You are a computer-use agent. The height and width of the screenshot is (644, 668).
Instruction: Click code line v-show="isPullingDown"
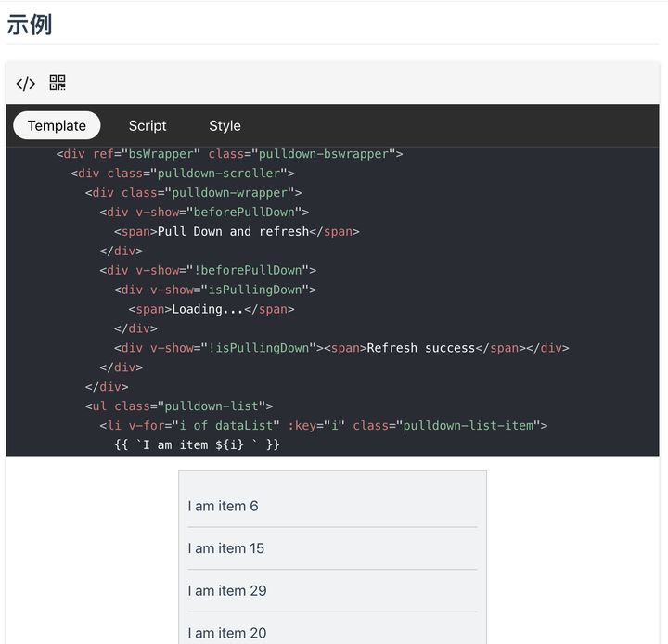[x=215, y=290]
